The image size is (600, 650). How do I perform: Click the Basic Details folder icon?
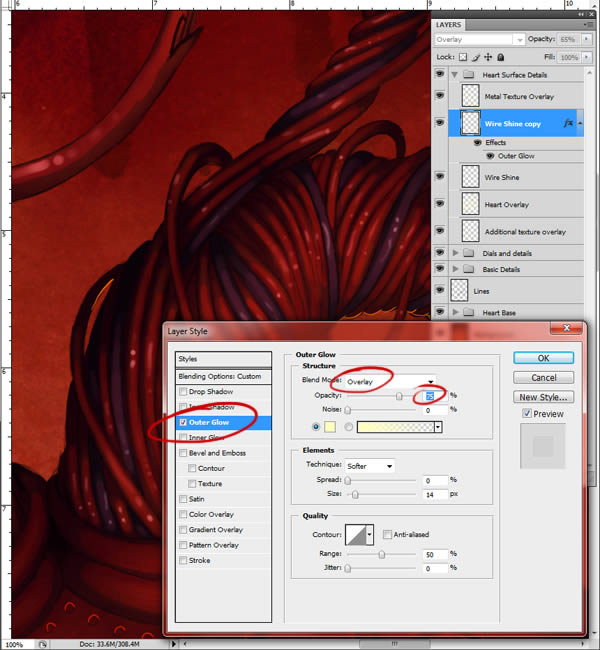click(x=469, y=269)
